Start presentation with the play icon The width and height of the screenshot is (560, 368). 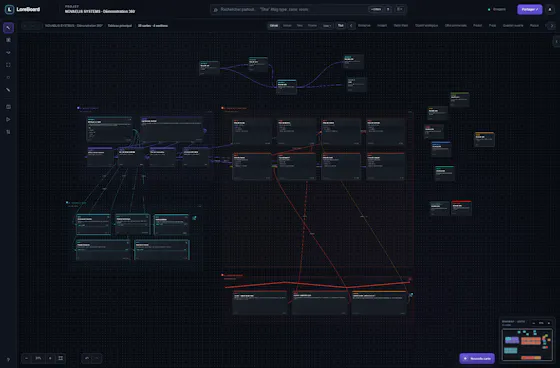pyautogui.click(x=8, y=119)
